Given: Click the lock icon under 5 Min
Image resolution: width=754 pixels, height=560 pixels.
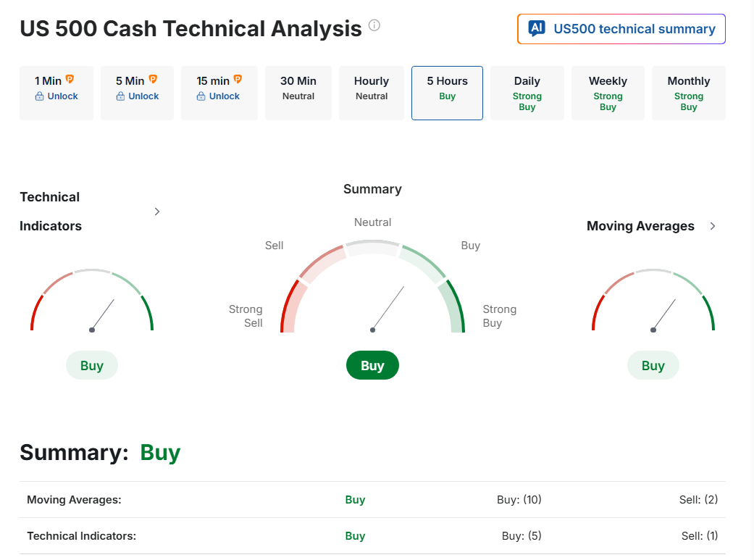Looking at the screenshot, I should [x=121, y=96].
